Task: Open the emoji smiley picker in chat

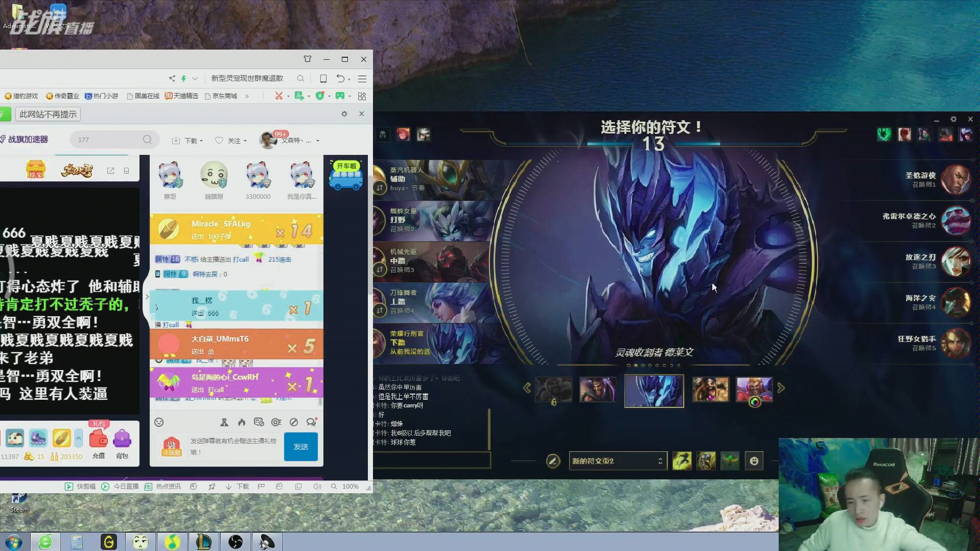Action: (x=159, y=422)
